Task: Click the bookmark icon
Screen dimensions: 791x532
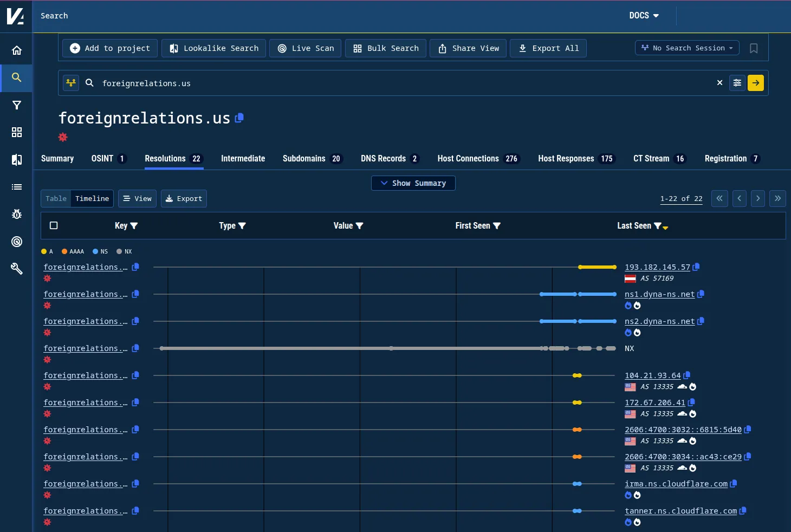Action: [754, 48]
